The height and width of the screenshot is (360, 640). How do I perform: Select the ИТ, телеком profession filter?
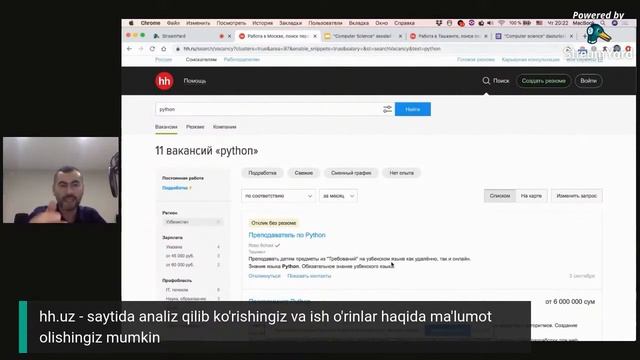pos(177,290)
